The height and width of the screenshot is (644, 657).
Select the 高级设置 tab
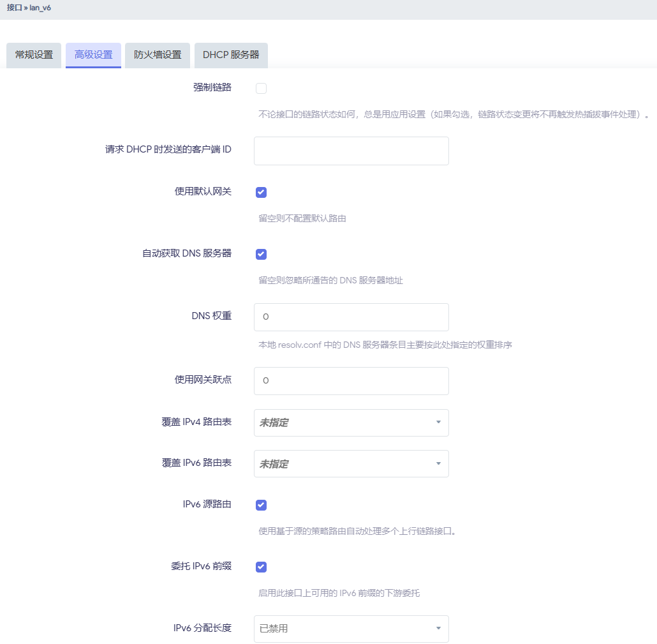pos(93,55)
